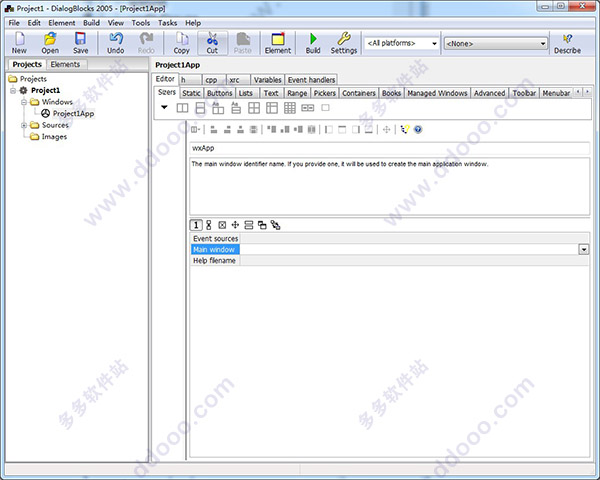Open Settings via the wrench icon

[x=344, y=39]
